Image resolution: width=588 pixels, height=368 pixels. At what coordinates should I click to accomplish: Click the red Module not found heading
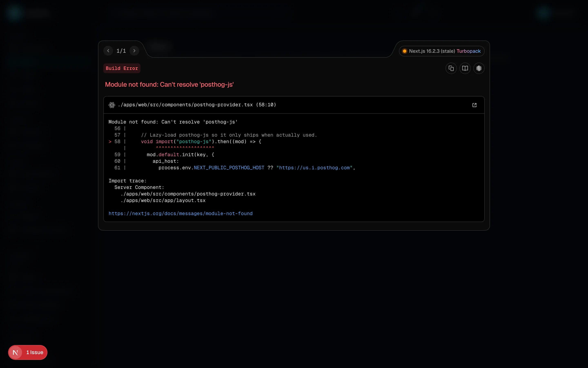click(x=169, y=84)
